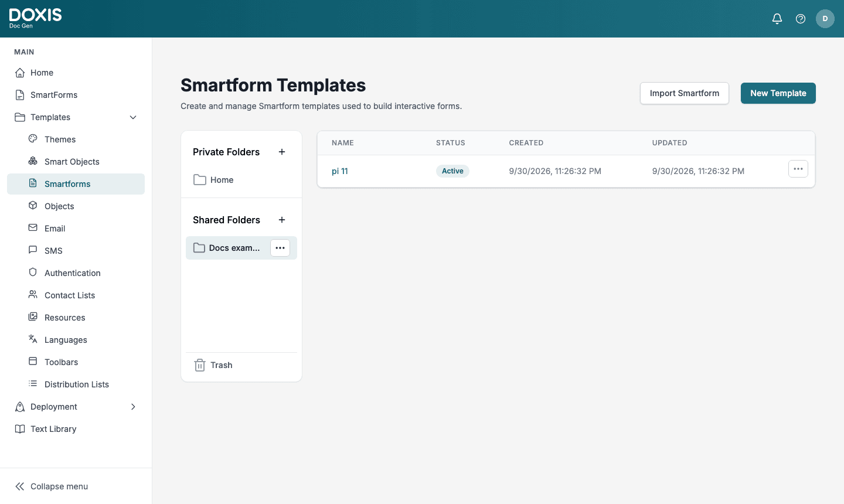
Task: Select Smartforms in the sidebar
Action: (76, 184)
